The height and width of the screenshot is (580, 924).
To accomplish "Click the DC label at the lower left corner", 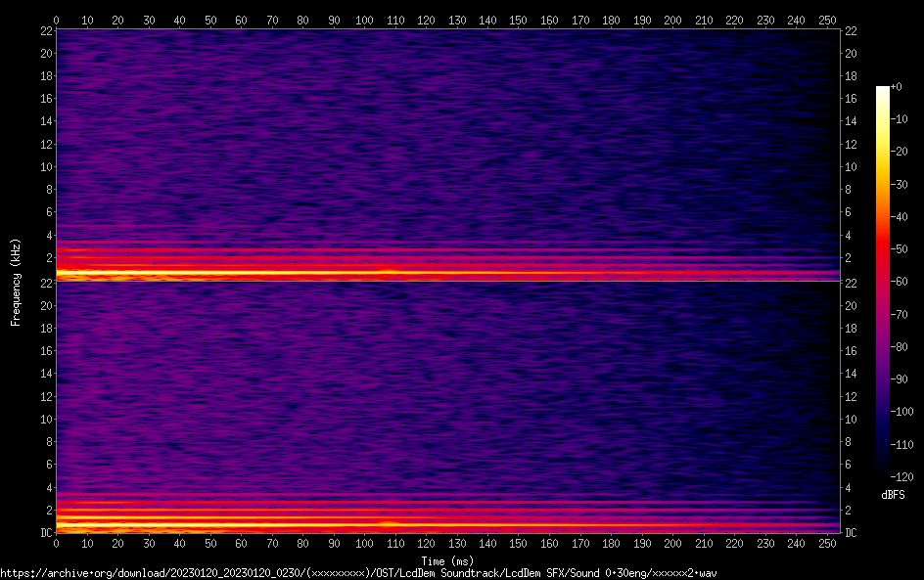I will (x=45, y=532).
